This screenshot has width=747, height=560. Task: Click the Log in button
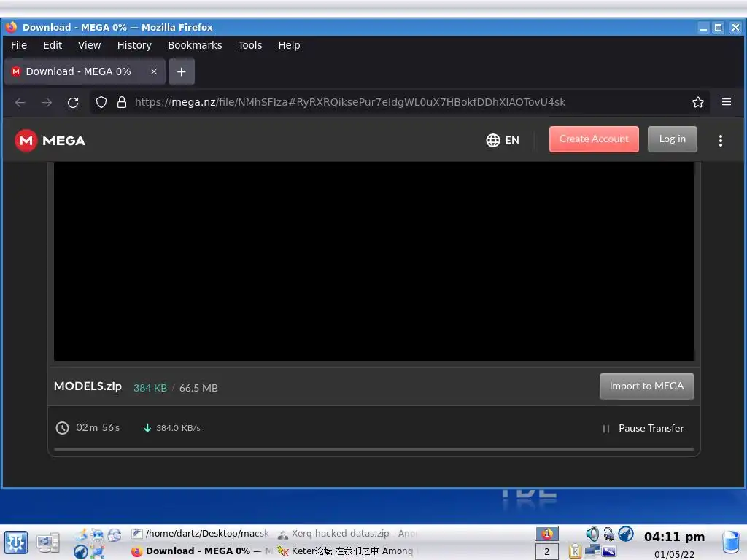coord(672,139)
